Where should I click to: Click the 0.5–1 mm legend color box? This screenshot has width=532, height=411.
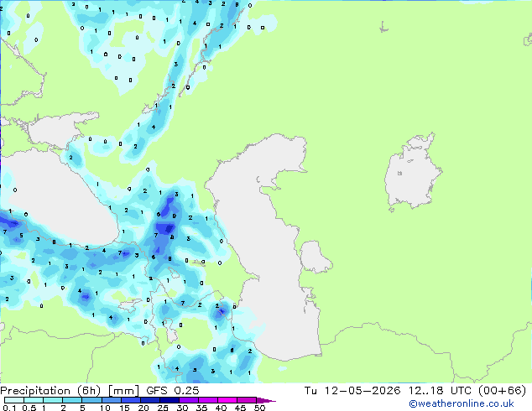(x=34, y=400)
